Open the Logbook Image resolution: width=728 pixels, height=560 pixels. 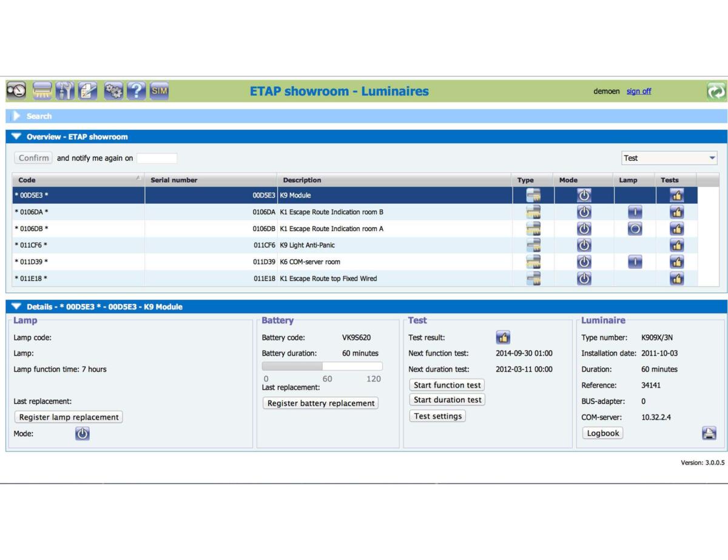tap(603, 433)
